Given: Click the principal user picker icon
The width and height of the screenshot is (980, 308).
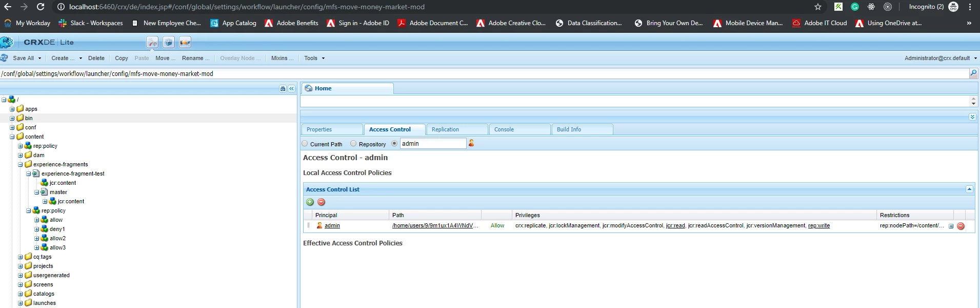Looking at the screenshot, I should pos(471,143).
